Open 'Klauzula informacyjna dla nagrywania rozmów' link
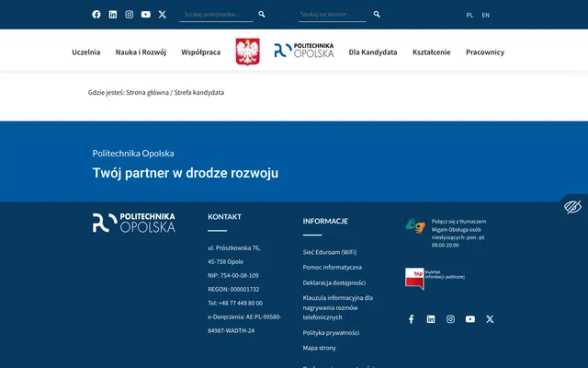588x368 pixels. point(338,307)
